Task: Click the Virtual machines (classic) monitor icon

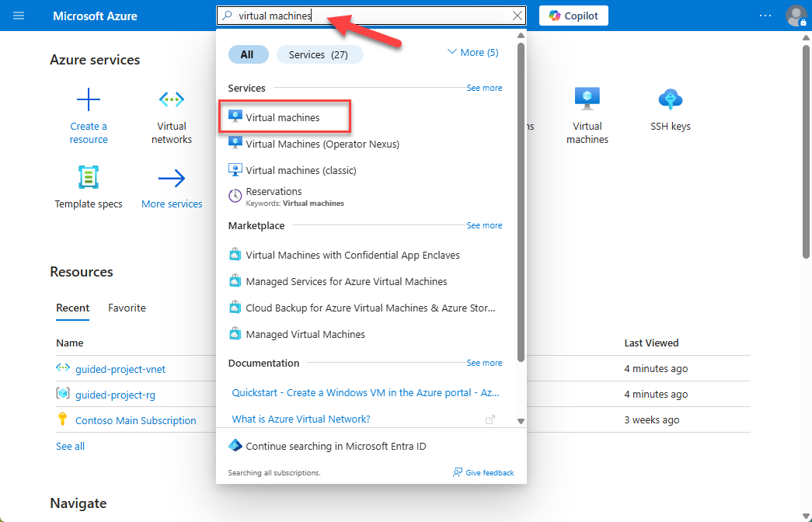Action: (x=235, y=169)
